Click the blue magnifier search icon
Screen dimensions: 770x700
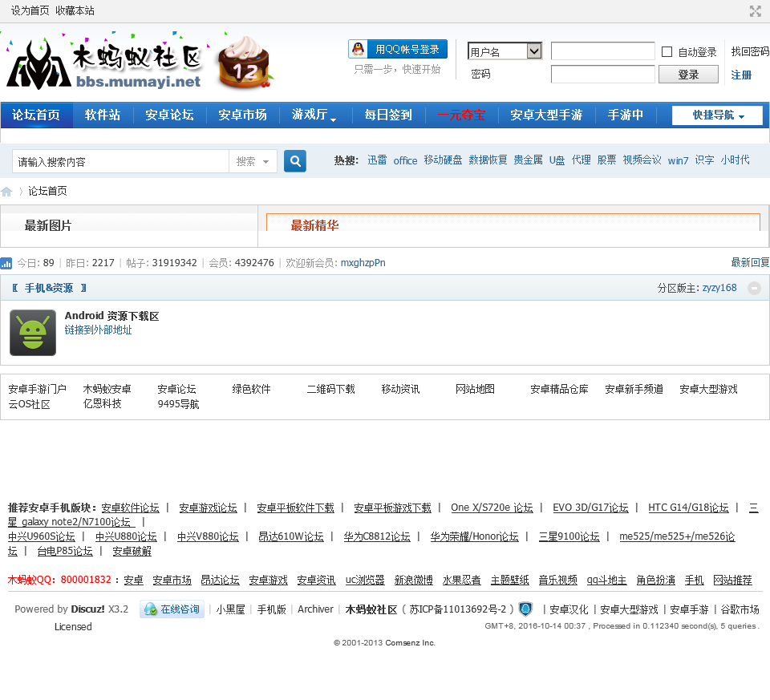click(295, 161)
